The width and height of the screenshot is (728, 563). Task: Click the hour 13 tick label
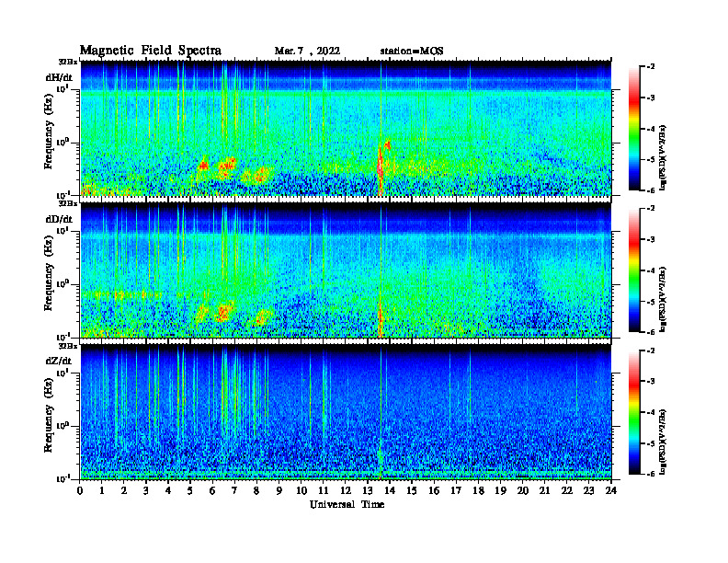pos(368,490)
